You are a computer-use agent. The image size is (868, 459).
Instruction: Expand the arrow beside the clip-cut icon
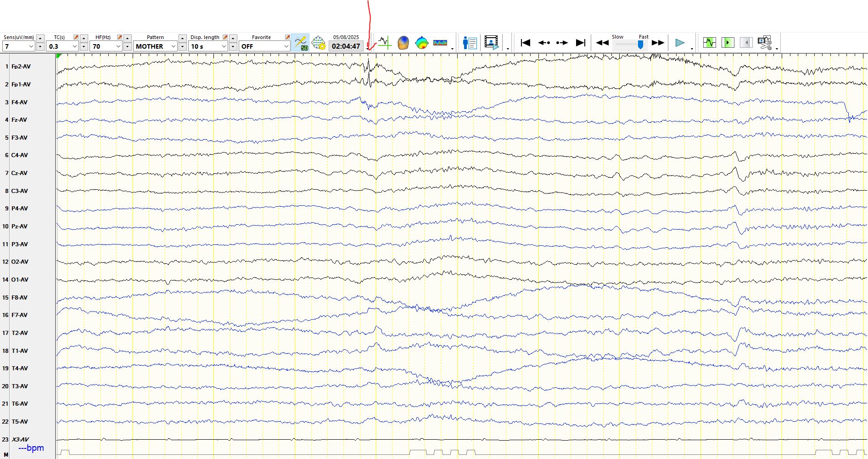[777, 49]
